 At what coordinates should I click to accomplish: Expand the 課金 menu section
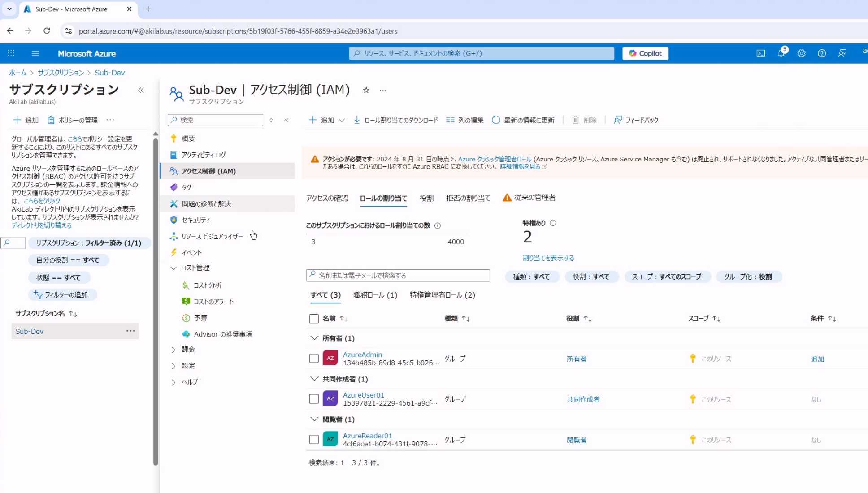tap(174, 350)
